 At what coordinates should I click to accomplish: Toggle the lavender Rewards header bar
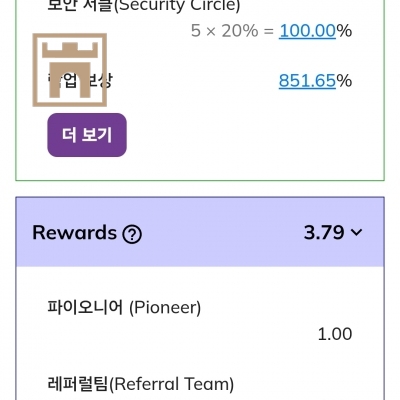pyautogui.click(x=200, y=232)
